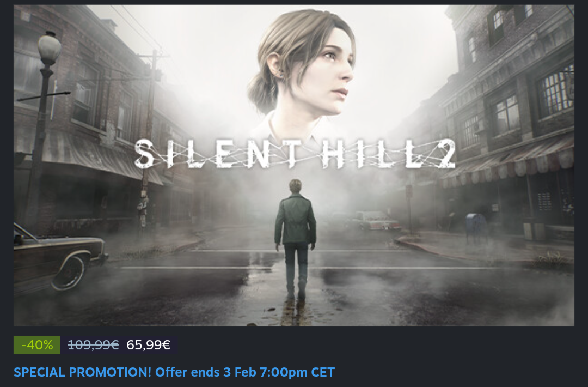Click the discounted 65,99€ price
Screen dimensions: 588x387
click(x=148, y=344)
